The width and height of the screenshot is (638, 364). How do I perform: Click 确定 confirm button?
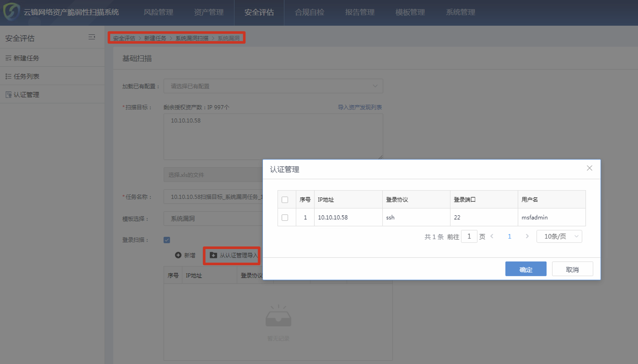pyautogui.click(x=526, y=268)
